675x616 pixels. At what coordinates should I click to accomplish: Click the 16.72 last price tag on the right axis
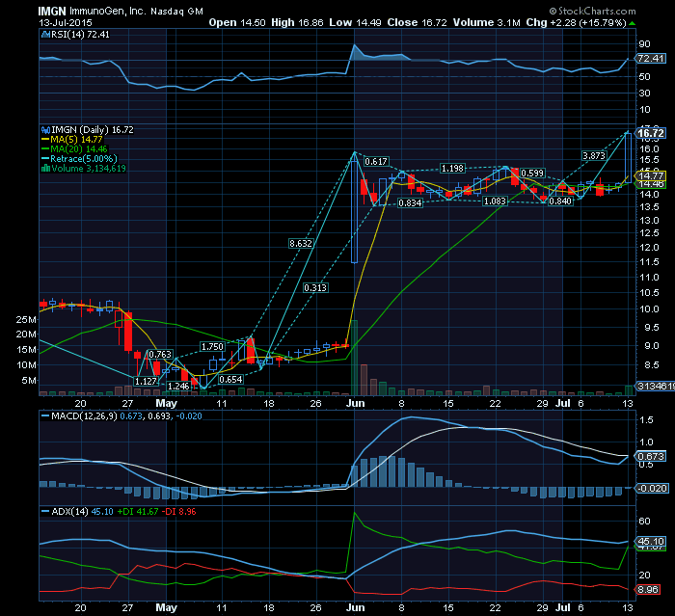click(651, 133)
